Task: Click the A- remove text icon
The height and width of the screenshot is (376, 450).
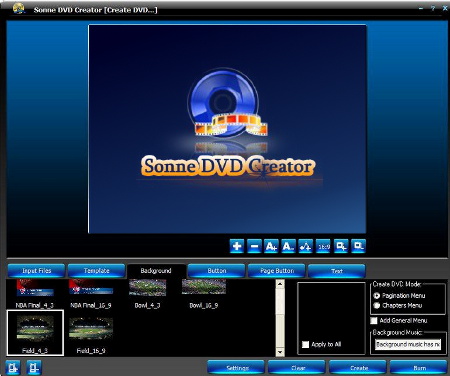Action: [x=288, y=246]
